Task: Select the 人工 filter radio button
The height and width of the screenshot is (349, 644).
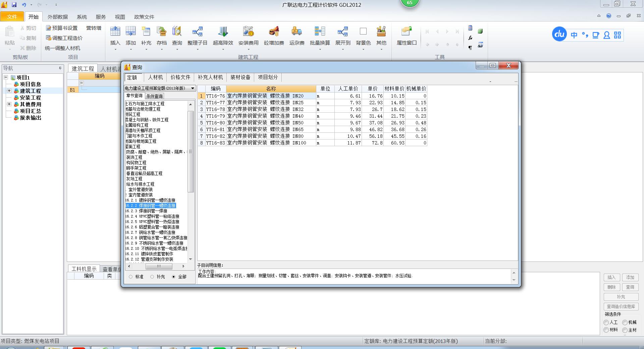Action: coord(606,323)
